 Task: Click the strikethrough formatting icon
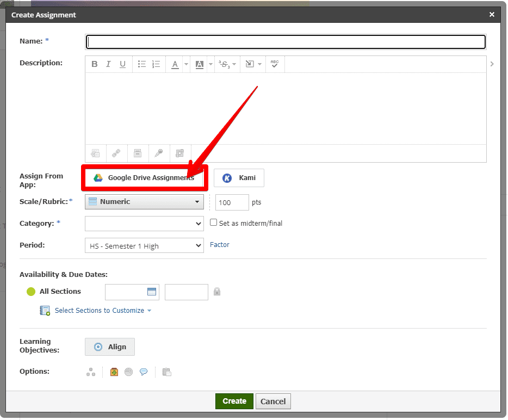click(x=224, y=64)
